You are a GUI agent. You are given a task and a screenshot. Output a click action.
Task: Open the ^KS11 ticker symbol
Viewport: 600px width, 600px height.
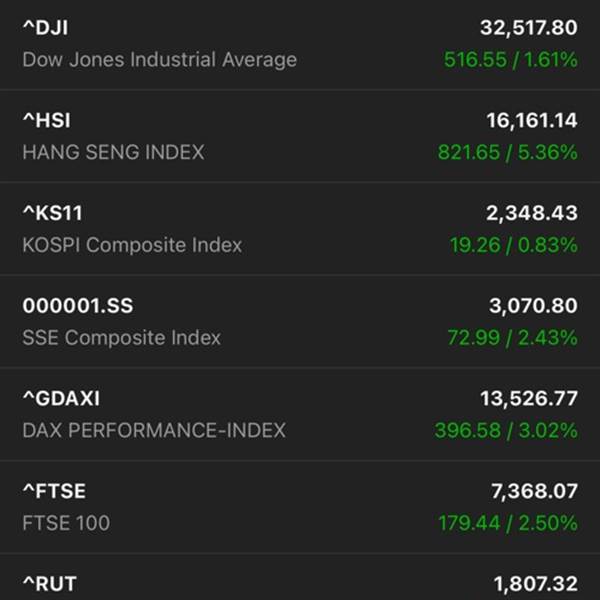tap(52, 213)
